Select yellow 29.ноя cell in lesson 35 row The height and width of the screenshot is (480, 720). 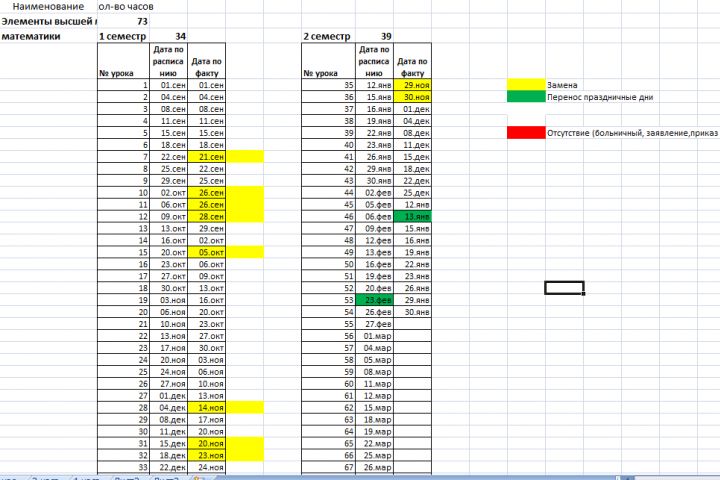[412, 85]
